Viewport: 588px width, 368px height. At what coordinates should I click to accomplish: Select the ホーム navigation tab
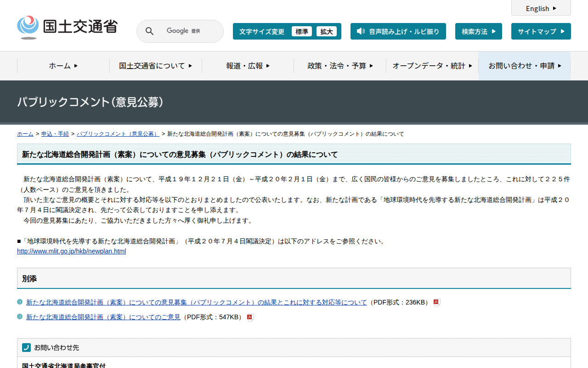[62, 66]
